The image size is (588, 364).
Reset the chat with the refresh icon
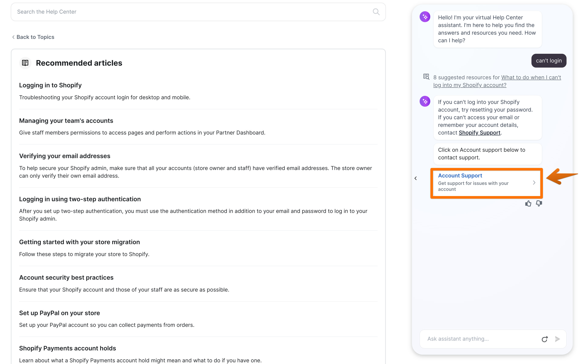545,339
